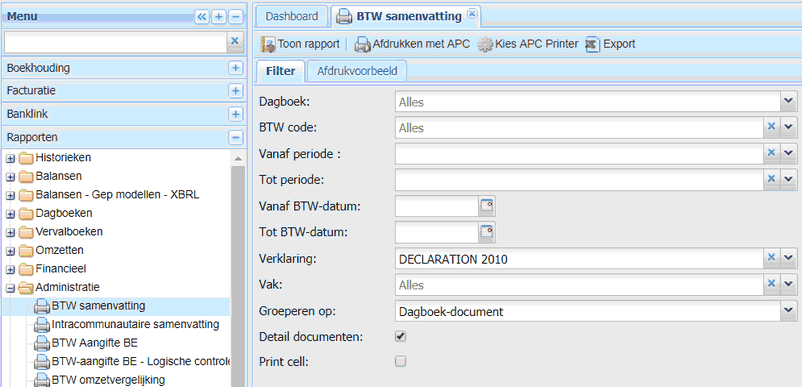802x387 pixels.
Task: Click the menu tree scrollbar up arrow
Action: pos(237,158)
